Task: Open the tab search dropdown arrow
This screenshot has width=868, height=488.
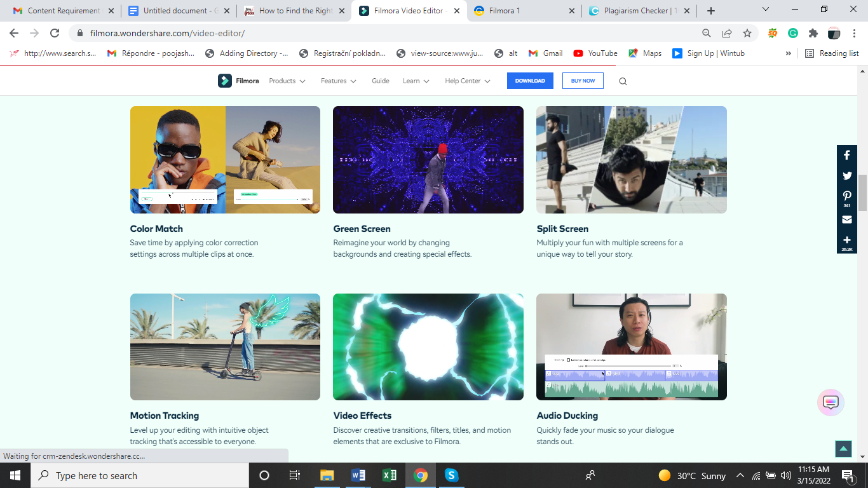Action: tap(766, 10)
